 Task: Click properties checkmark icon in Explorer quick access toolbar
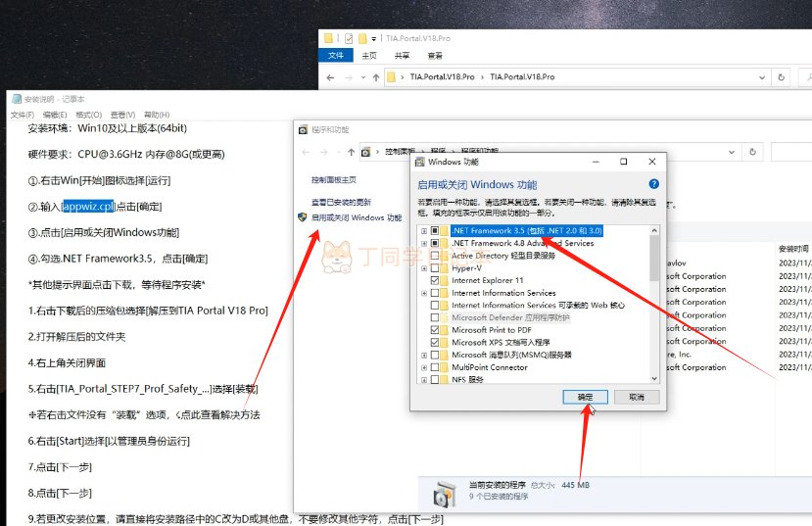pos(349,38)
